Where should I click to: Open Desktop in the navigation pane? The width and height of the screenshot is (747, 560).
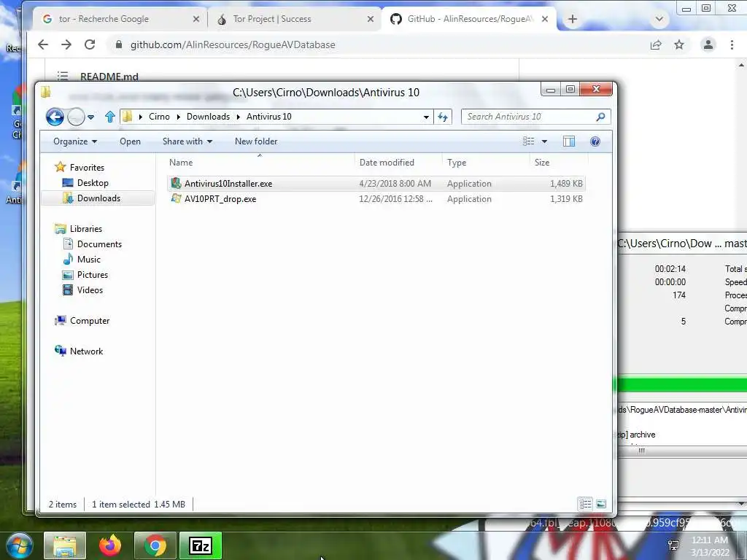tap(93, 183)
